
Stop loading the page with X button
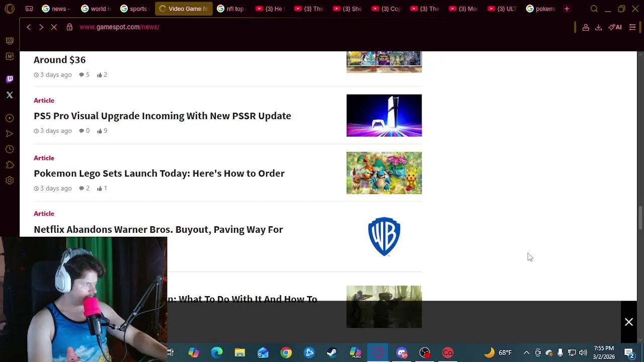54,27
